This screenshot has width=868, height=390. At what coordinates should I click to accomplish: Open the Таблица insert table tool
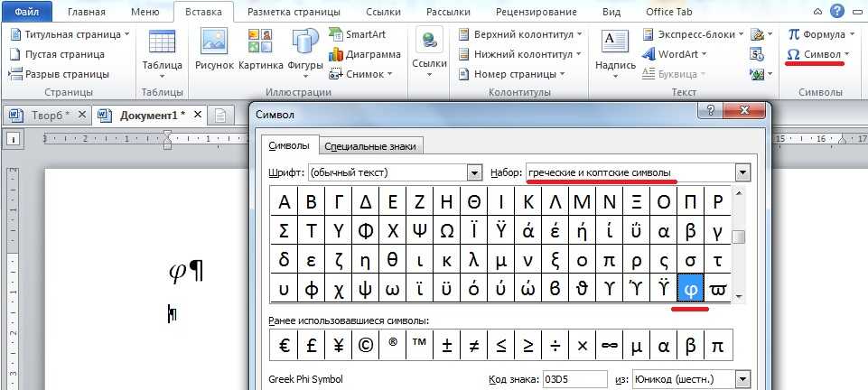163,54
